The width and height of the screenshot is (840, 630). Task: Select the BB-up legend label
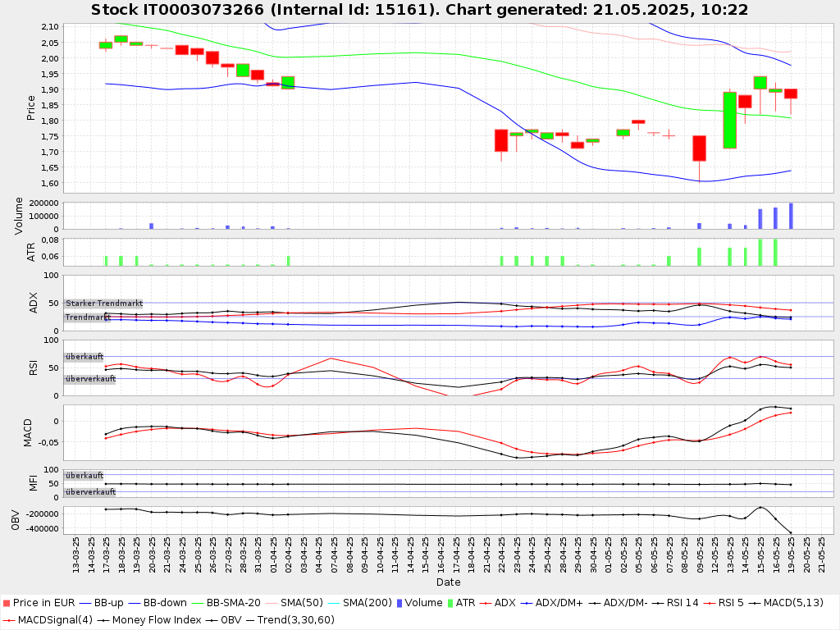point(109,603)
